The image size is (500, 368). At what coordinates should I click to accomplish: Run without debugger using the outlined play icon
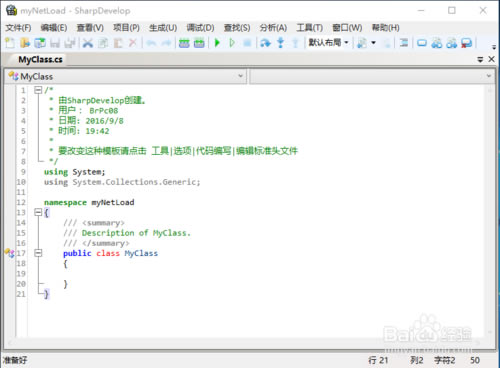coord(232,43)
